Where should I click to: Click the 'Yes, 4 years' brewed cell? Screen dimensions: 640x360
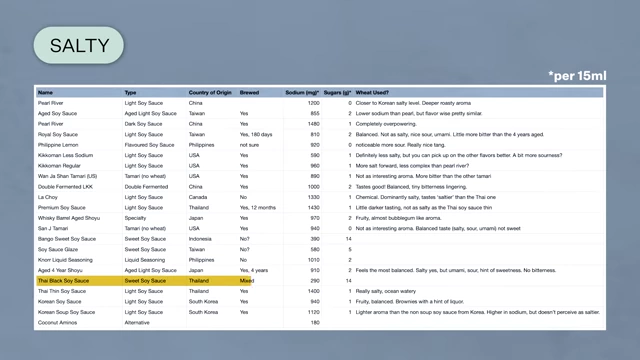click(x=253, y=270)
